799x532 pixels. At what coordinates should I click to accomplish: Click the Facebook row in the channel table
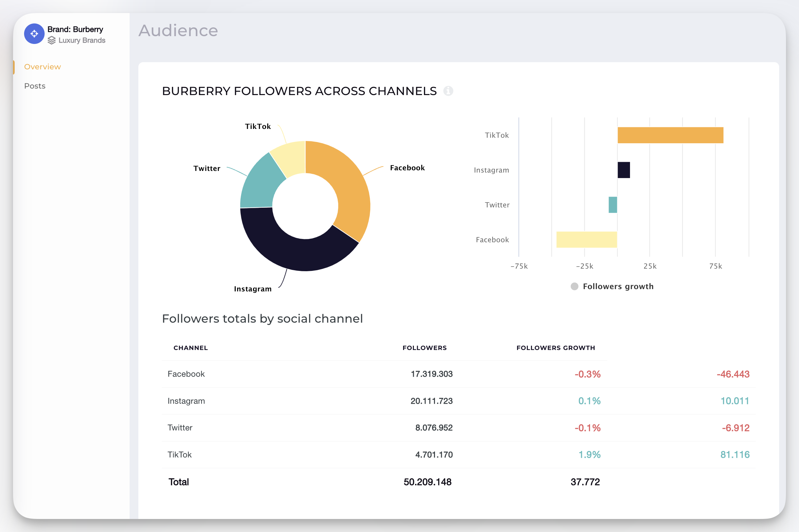click(459, 374)
